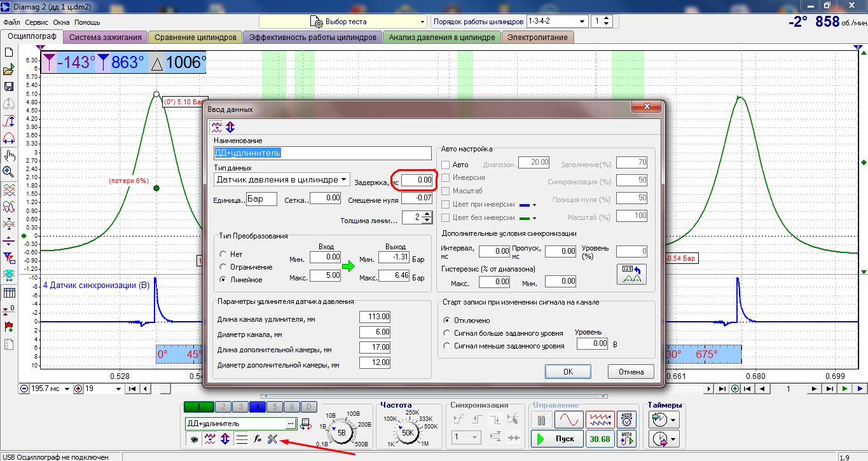The height and width of the screenshot is (461, 868).
Task: Click the tools wrench icon under channel name
Action: 273,439
